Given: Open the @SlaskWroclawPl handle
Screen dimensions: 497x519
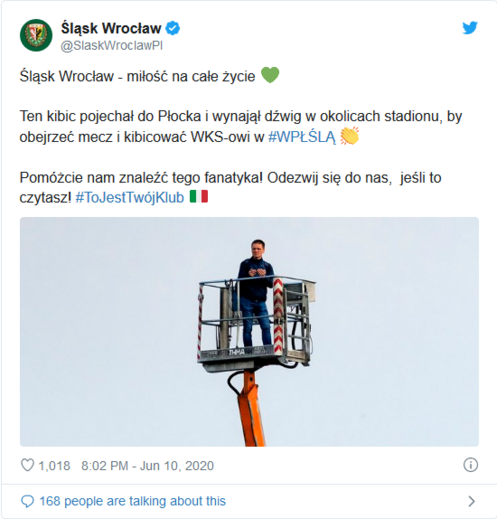Looking at the screenshot, I should [x=111, y=46].
